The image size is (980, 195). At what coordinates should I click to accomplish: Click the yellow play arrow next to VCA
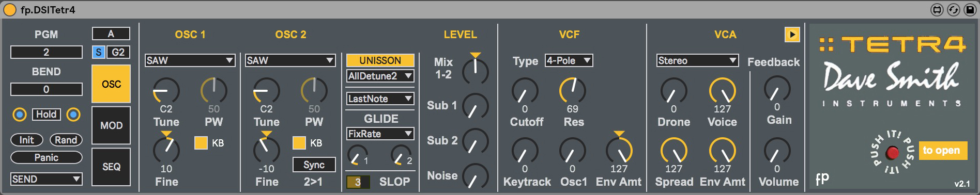(792, 35)
